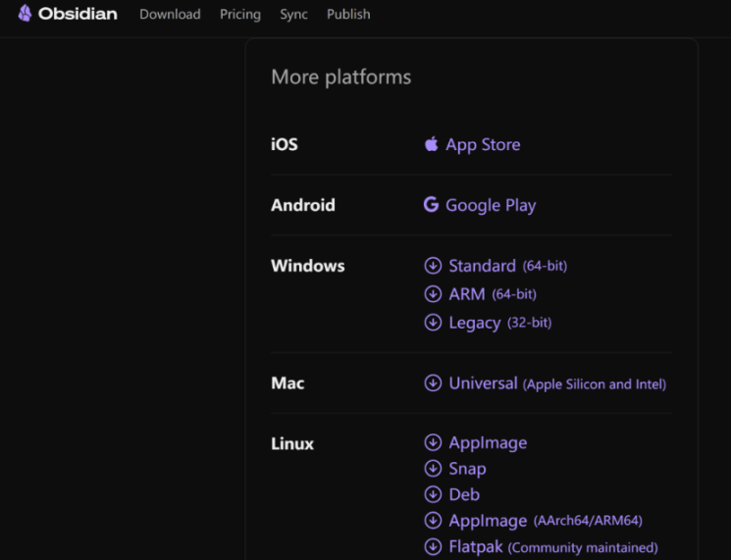Open the Sync navigation link
This screenshot has height=560, width=731.
point(293,15)
